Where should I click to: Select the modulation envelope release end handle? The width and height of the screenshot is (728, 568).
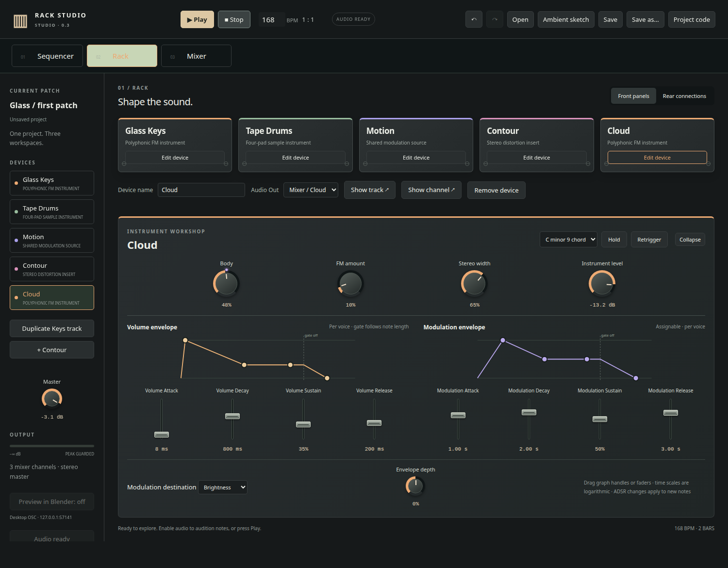[636, 378]
